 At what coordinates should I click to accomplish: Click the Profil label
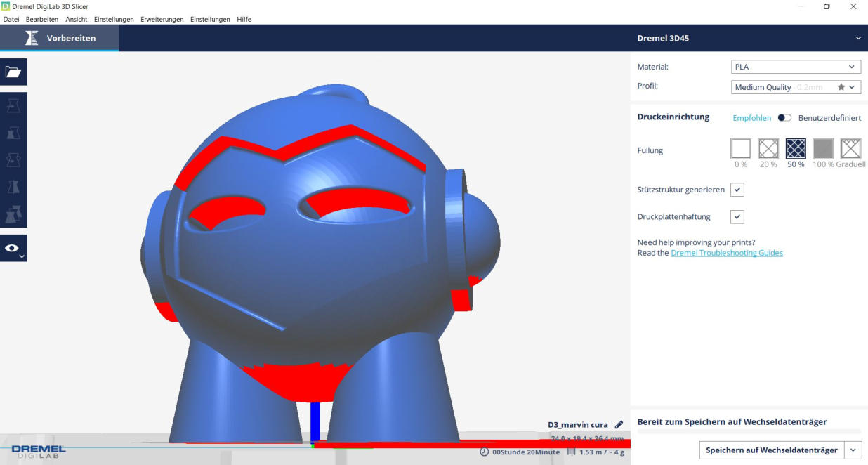tap(647, 86)
